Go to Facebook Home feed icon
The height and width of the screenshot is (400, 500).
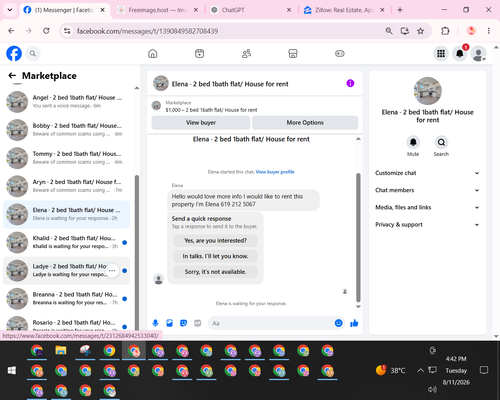click(153, 53)
